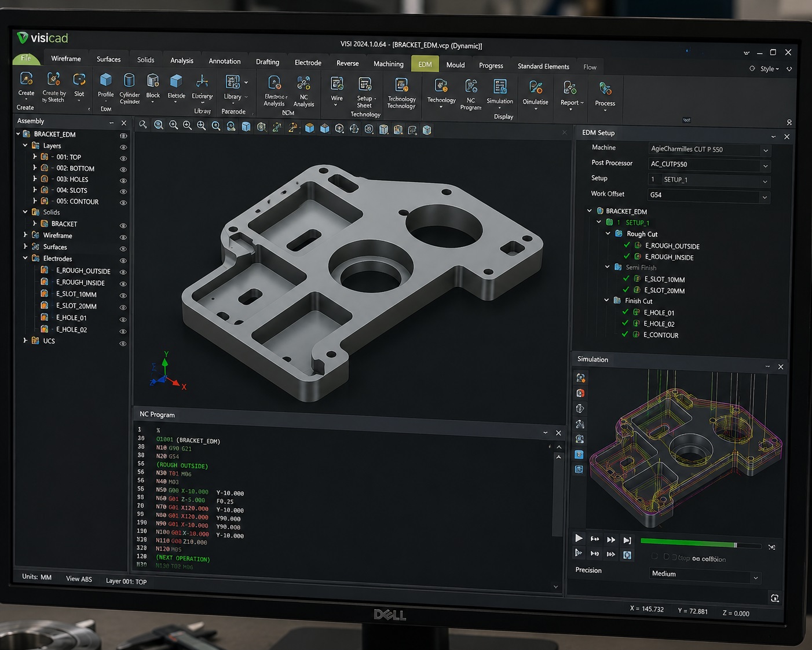Image resolution: width=812 pixels, height=650 pixels.
Task: Toggle visibility of 001: TOP layer
Action: pyautogui.click(x=123, y=158)
